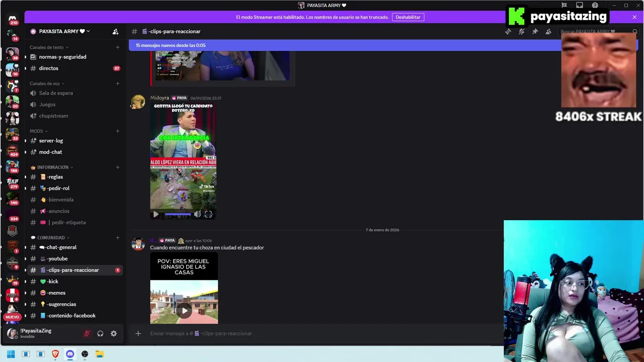Open Brave browser from taskbar
The width and height of the screenshot is (644, 362).
55,354
